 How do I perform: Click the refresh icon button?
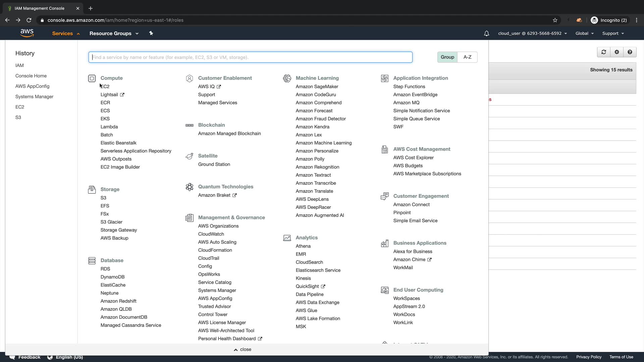click(x=604, y=52)
